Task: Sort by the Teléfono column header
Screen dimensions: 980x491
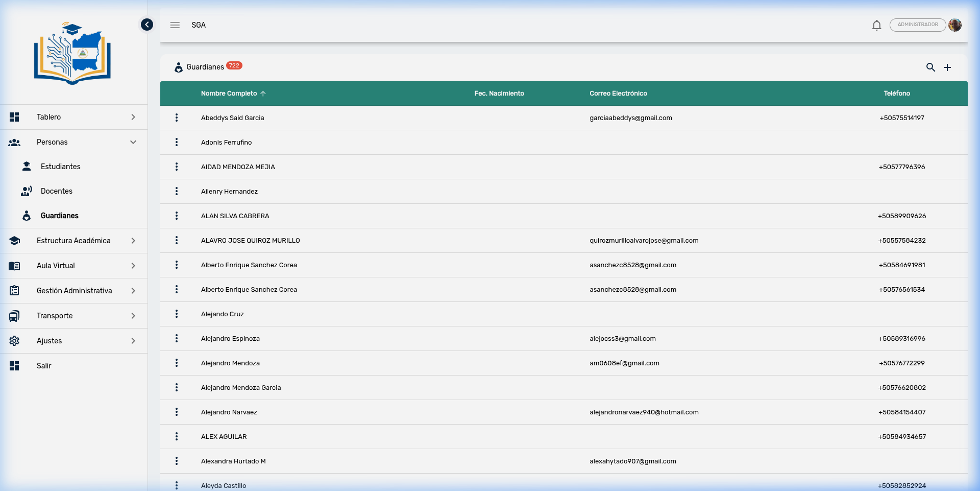Action: (x=897, y=93)
